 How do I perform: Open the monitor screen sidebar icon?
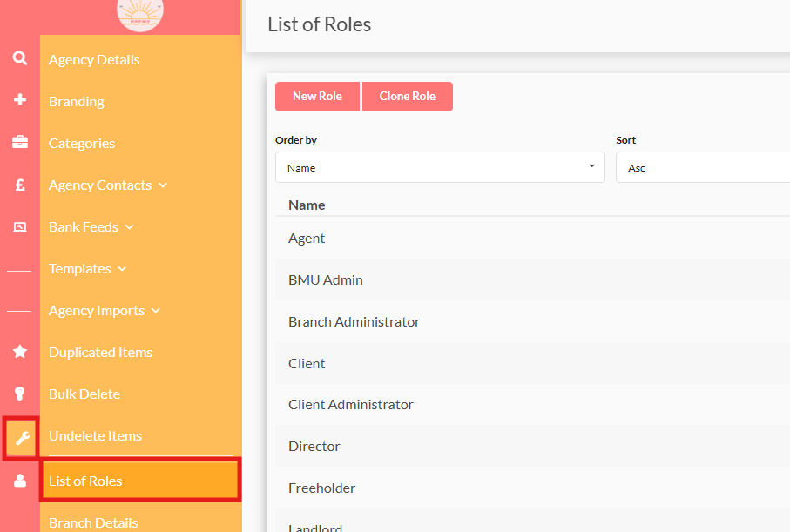point(20,227)
